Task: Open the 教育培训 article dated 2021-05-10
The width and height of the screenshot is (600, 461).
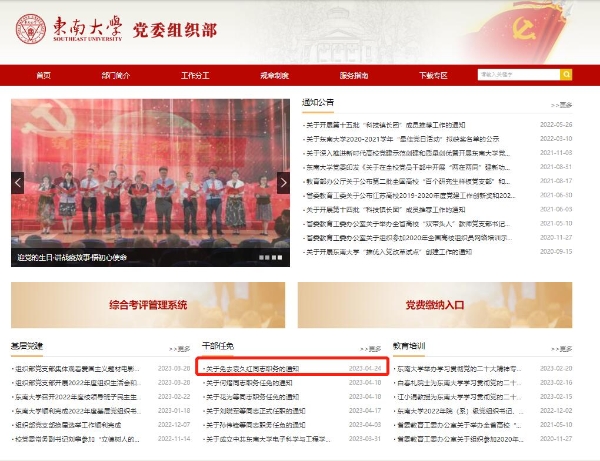Action: coord(459,425)
